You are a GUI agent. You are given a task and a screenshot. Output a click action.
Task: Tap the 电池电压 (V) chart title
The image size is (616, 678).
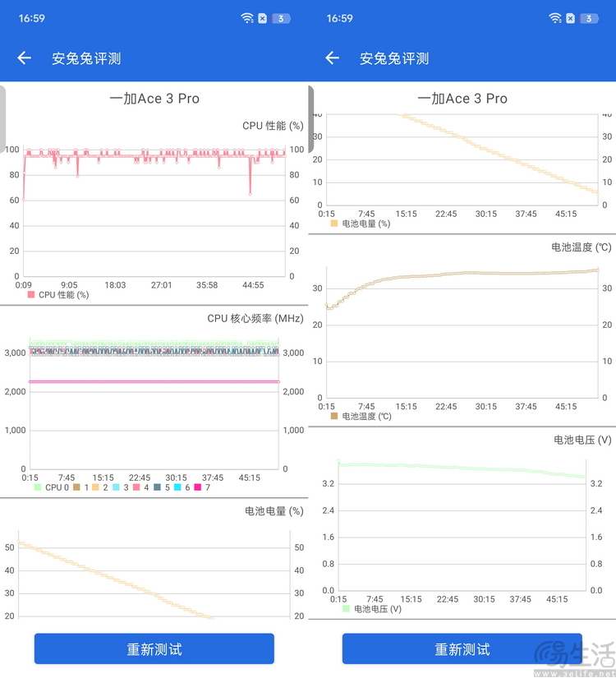click(x=582, y=440)
